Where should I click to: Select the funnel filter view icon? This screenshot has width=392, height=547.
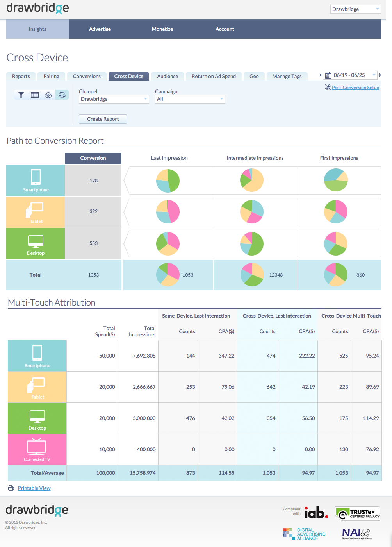coord(21,95)
